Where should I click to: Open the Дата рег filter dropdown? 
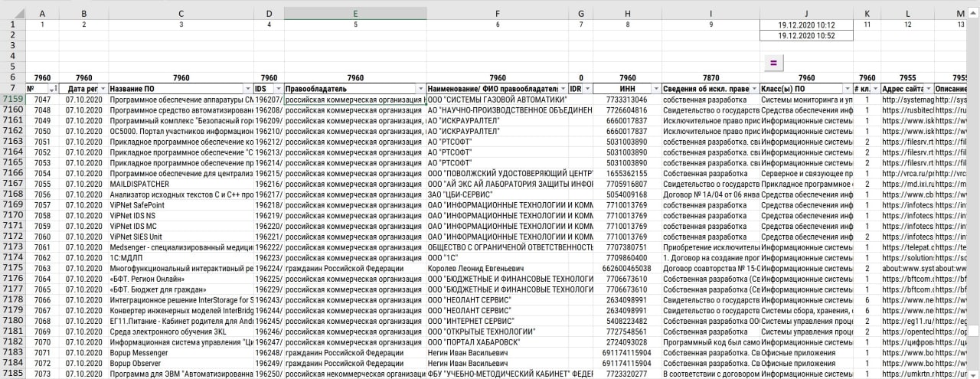click(x=103, y=89)
